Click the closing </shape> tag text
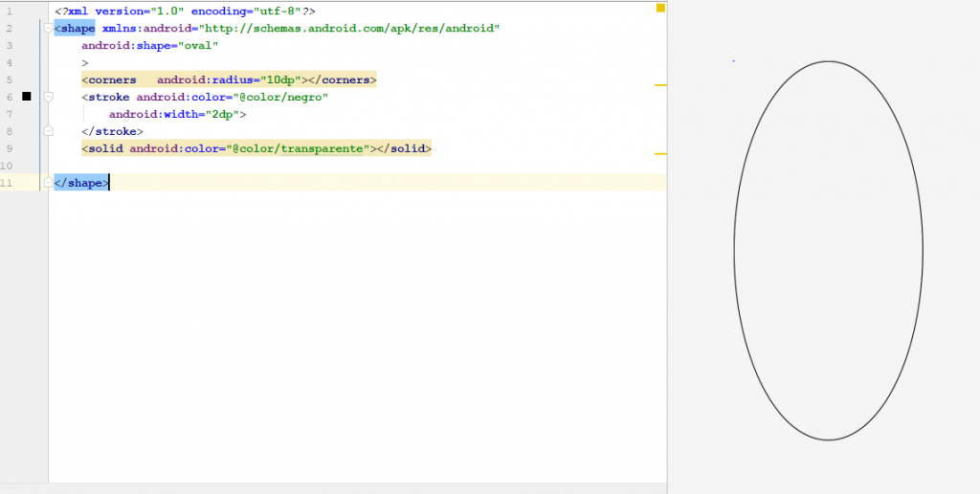The image size is (980, 494). pyautogui.click(x=81, y=183)
